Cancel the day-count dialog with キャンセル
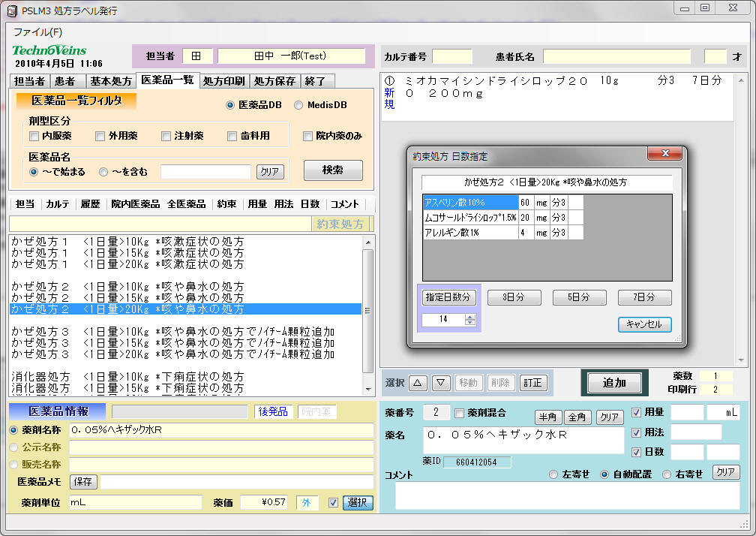Screen dimensions: 756x536 click(645, 324)
